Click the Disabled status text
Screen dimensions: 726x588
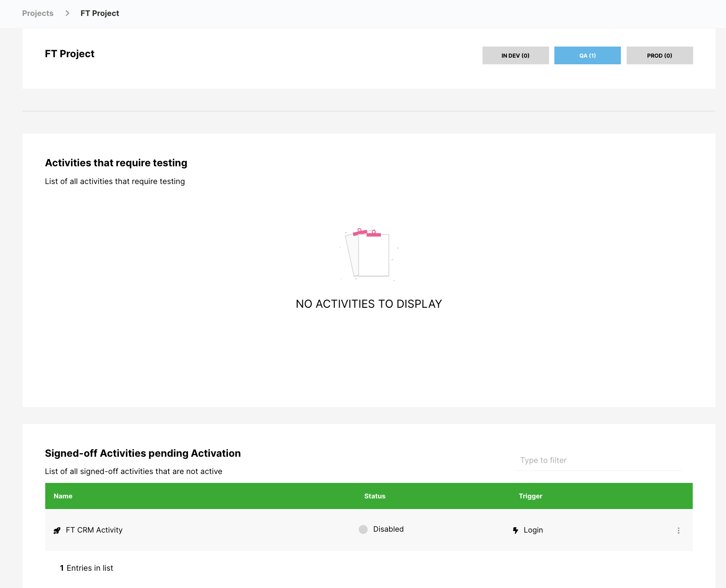[389, 529]
